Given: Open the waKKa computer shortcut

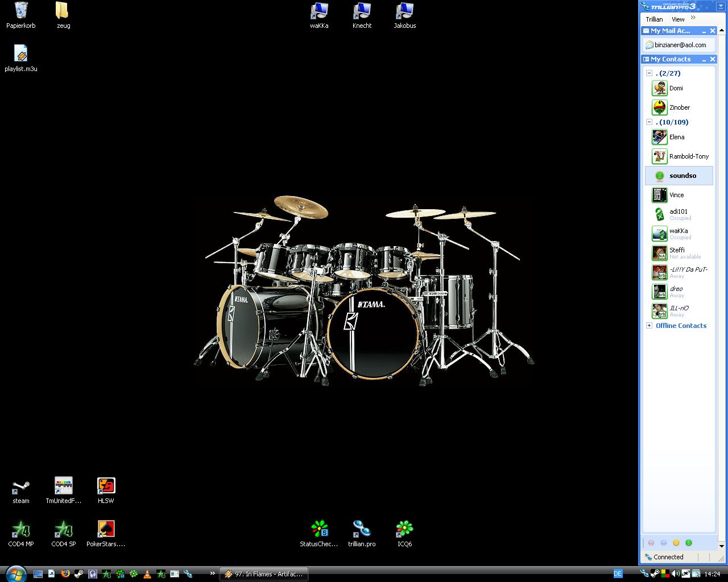Looking at the screenshot, I should tap(319, 15).
